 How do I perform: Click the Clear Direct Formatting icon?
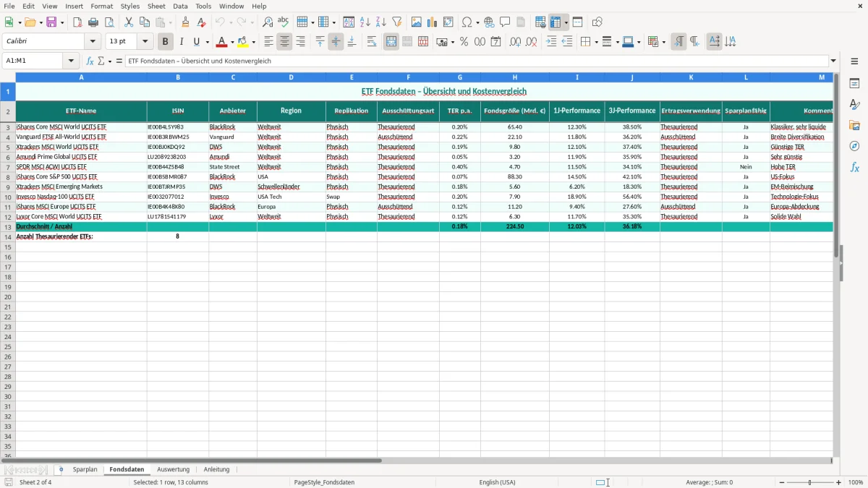[202, 22]
